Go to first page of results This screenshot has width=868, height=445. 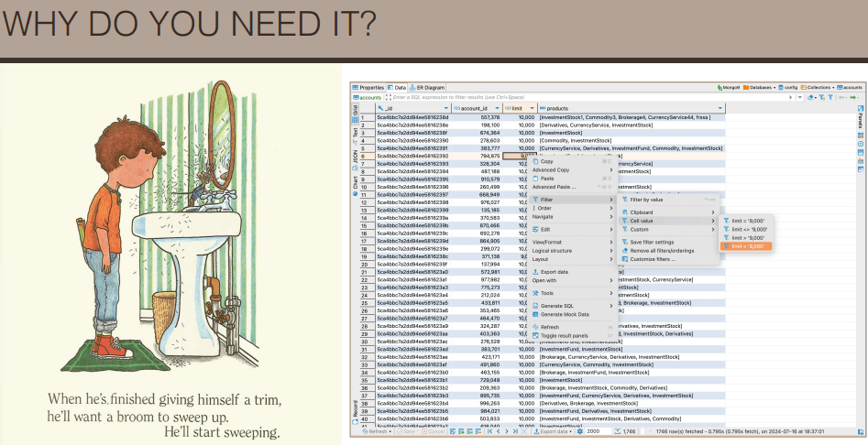[x=489, y=432]
